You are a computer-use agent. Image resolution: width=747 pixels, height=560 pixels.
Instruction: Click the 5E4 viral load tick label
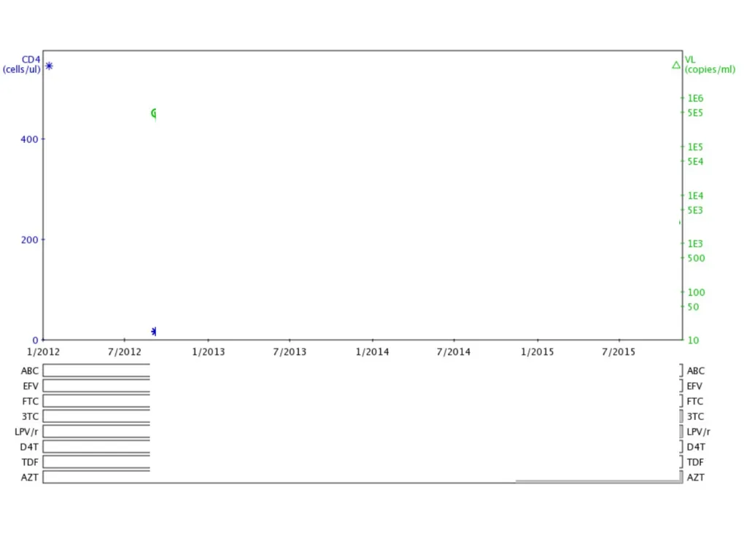[x=695, y=161]
